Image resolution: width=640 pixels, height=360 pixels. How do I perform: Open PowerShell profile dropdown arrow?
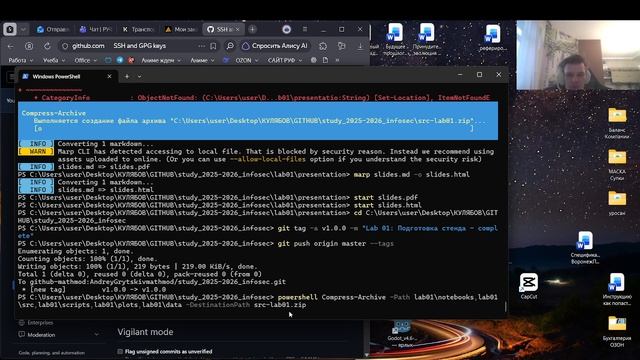pos(140,76)
